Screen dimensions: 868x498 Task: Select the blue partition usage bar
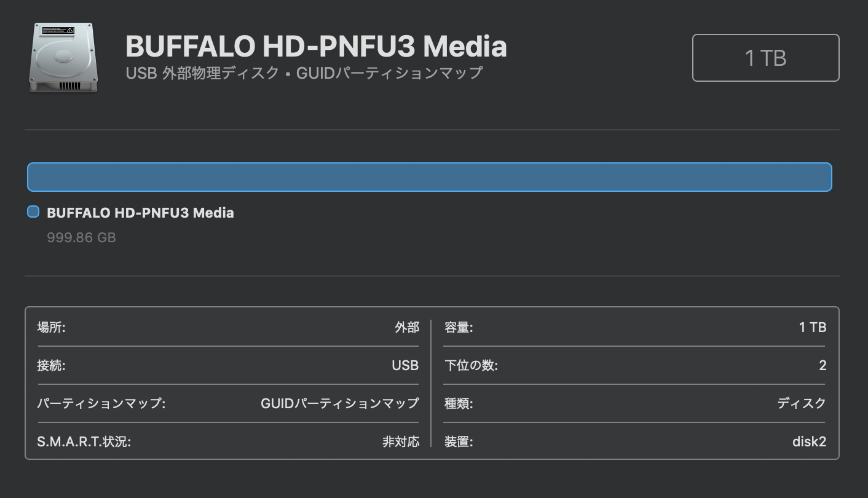tap(429, 177)
